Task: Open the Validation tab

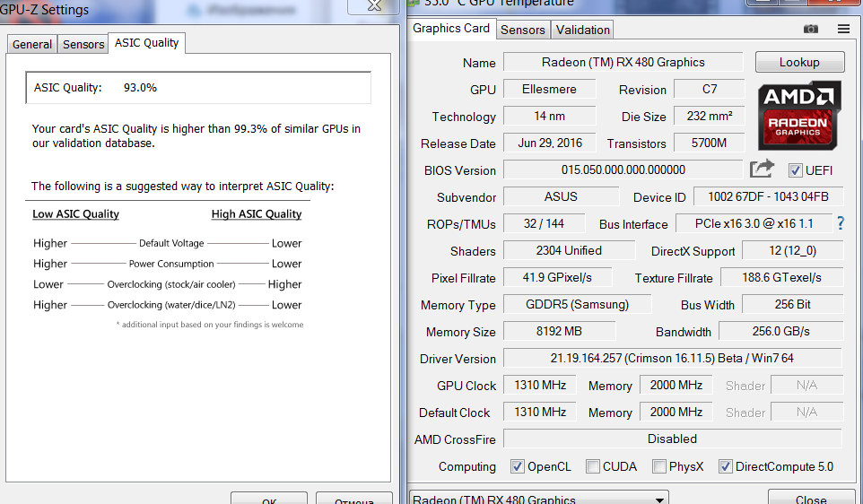Action: pyautogui.click(x=582, y=30)
